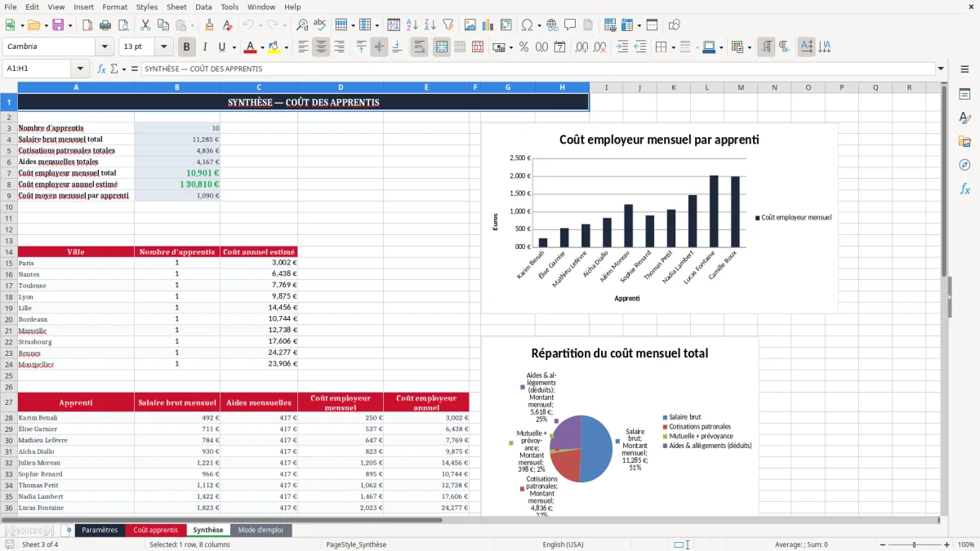Click the Export as PDF icon
Image resolution: width=980 pixels, height=551 pixels.
tap(87, 25)
